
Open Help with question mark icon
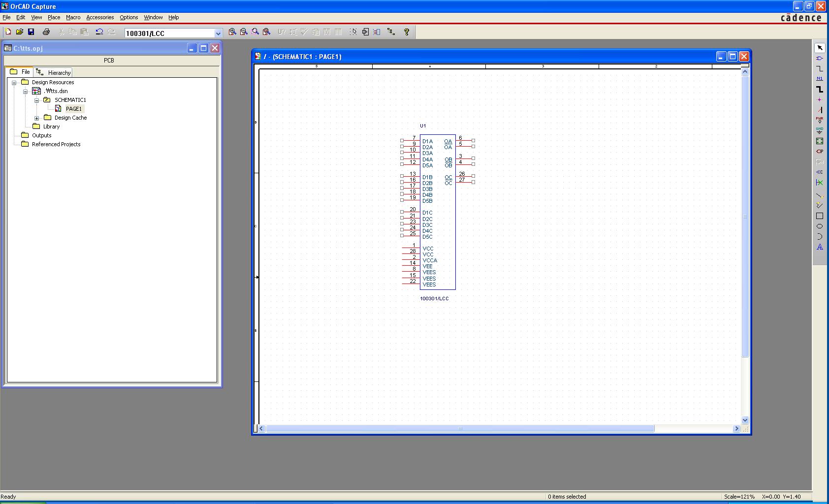pos(407,32)
